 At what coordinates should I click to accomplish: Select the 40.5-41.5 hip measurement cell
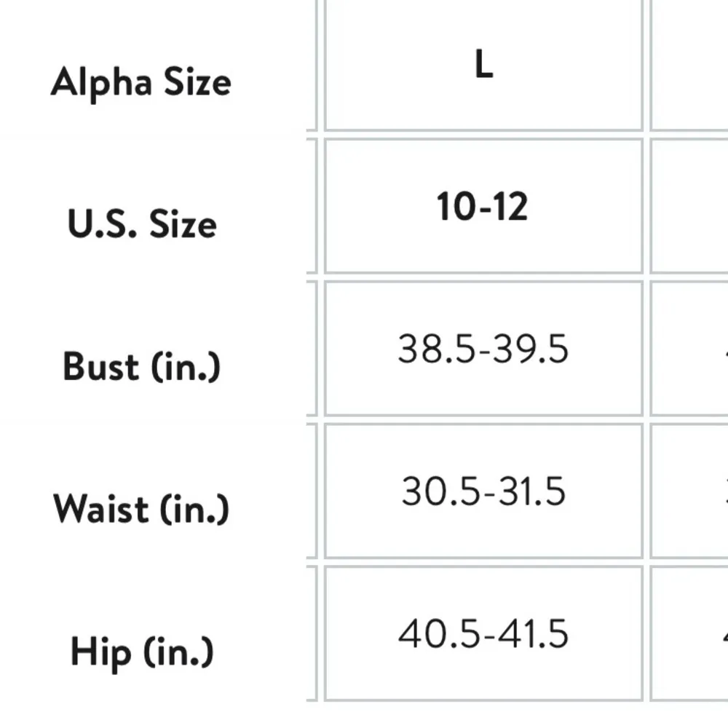coord(483,633)
